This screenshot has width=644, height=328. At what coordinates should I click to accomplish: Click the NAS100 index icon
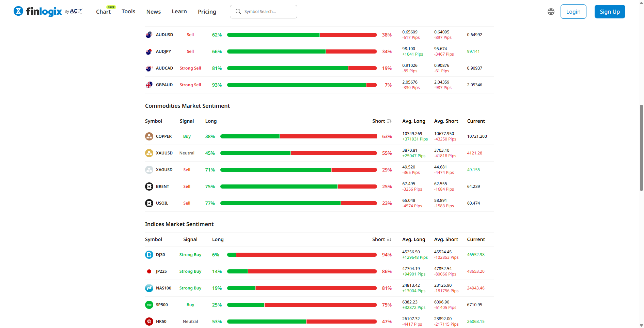pos(149,288)
